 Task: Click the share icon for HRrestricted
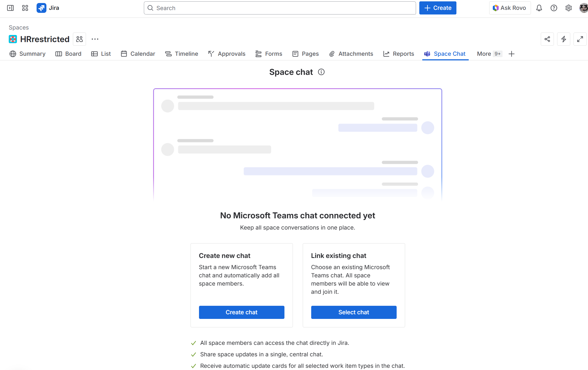coord(547,39)
